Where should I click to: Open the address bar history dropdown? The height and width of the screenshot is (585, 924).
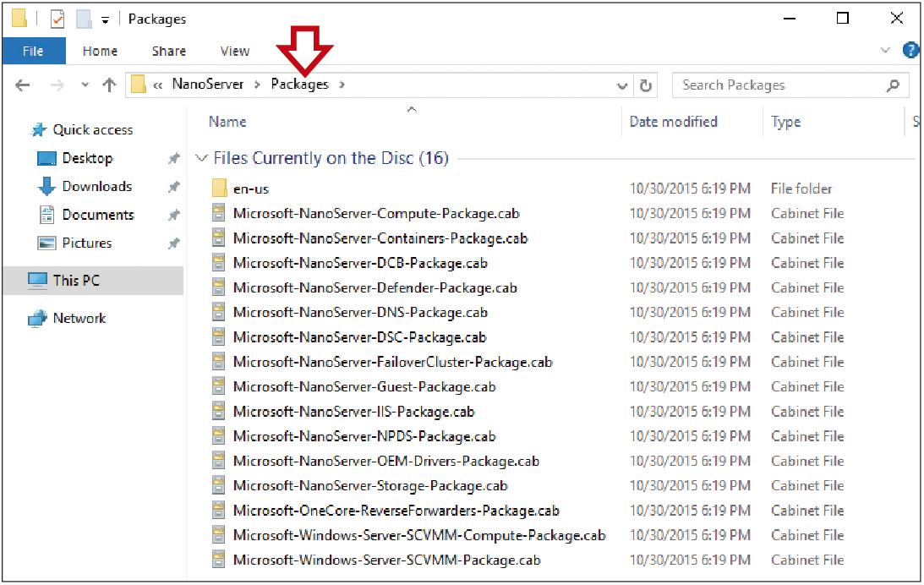click(621, 86)
